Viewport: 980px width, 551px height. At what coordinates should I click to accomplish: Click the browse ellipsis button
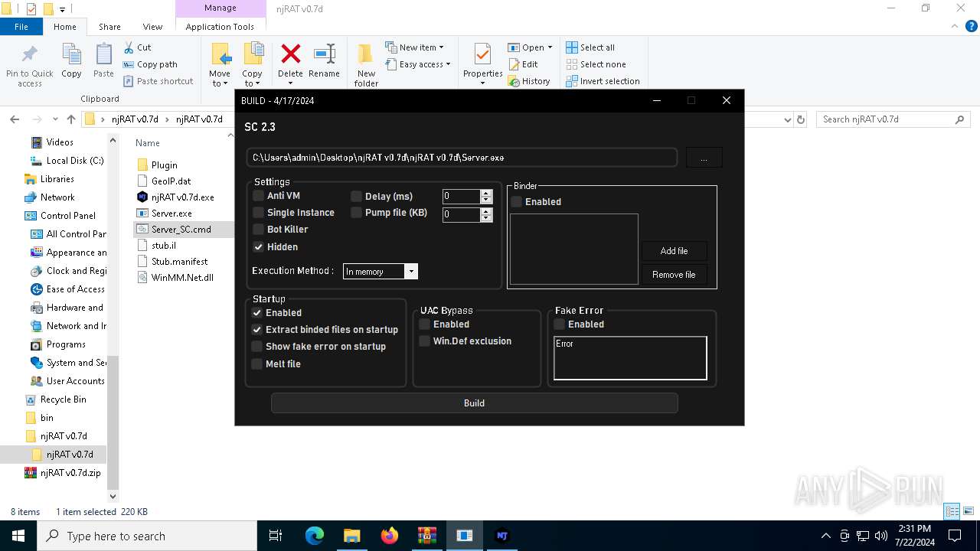[704, 158]
